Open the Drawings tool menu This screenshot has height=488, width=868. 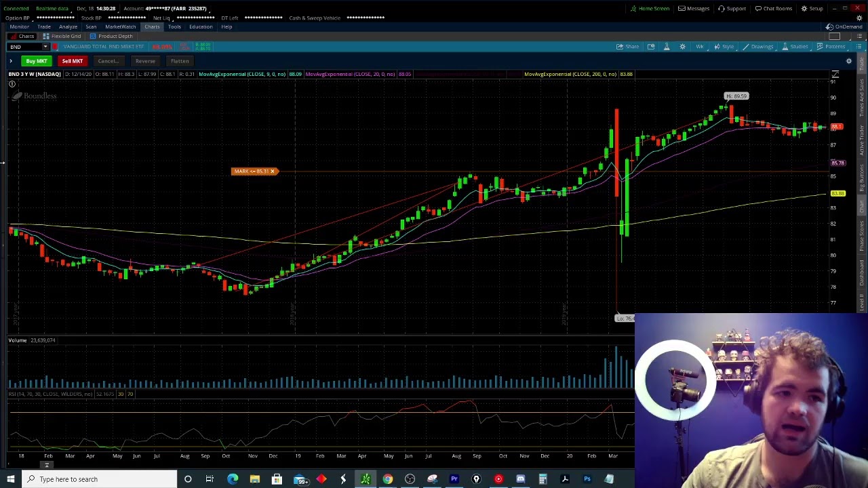point(757,46)
